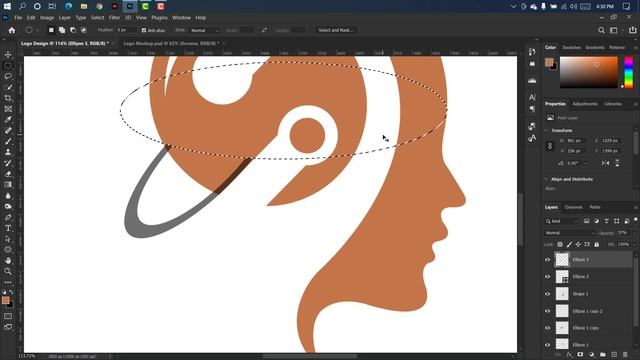
Task: Hide the Shape 1 layer
Action: tap(547, 294)
